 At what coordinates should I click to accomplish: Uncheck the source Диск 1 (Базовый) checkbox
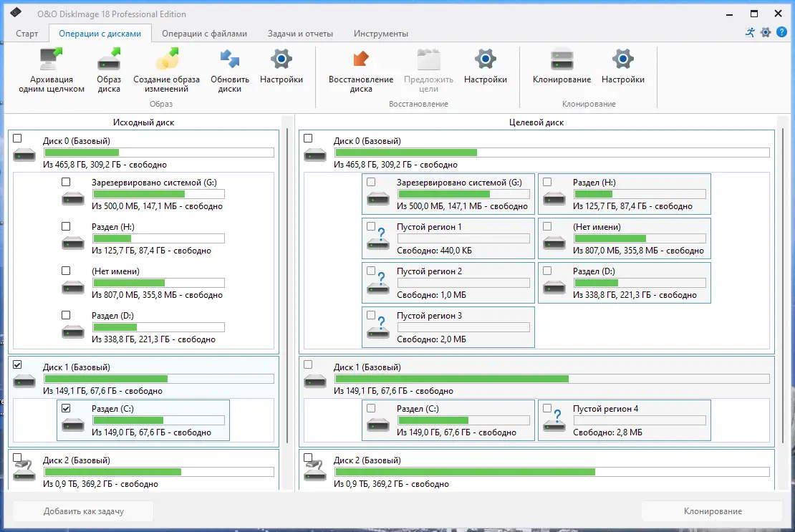17,364
